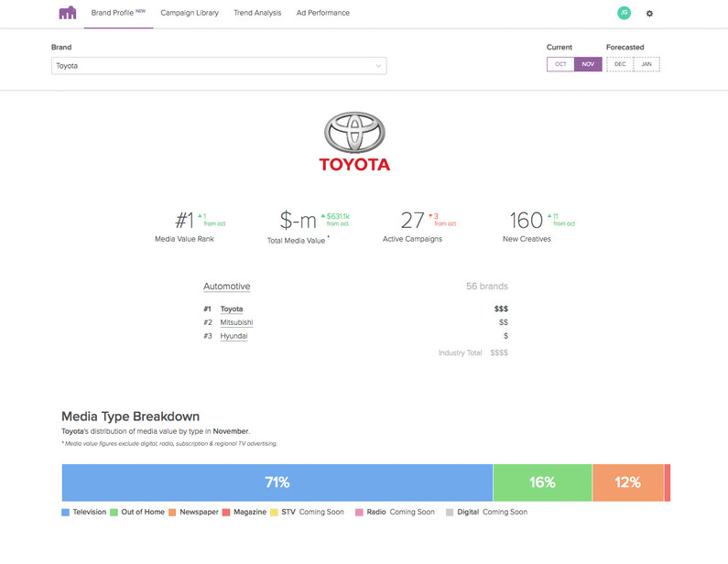Screen dimensions: 728x564
Task: Click the Television legend blue swatch
Action: (x=65, y=513)
